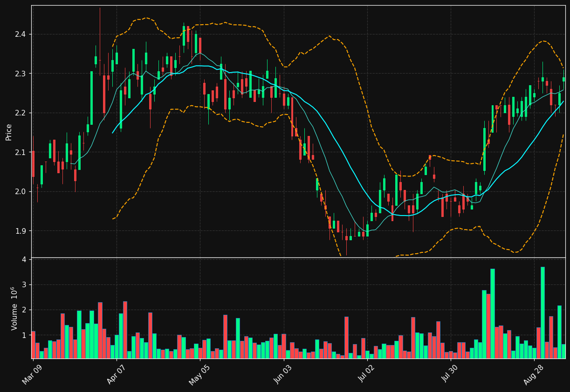Click the volume axis label 3
The image size is (570, 392).
tap(24, 284)
